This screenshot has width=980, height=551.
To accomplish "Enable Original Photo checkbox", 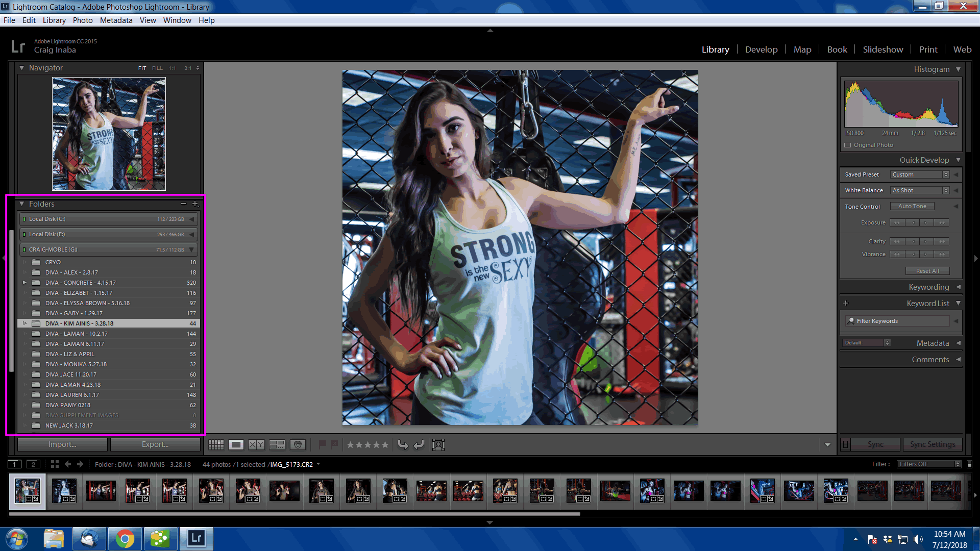I will [848, 145].
